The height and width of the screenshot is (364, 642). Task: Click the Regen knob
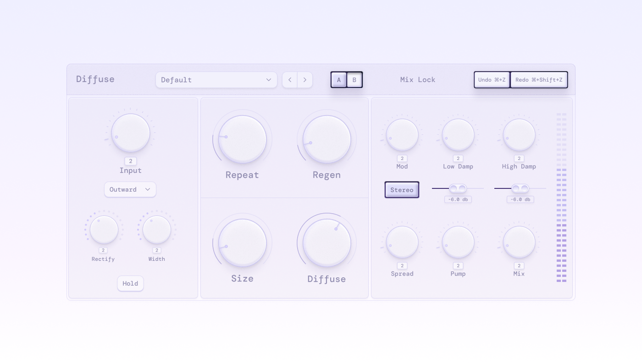[x=327, y=139]
